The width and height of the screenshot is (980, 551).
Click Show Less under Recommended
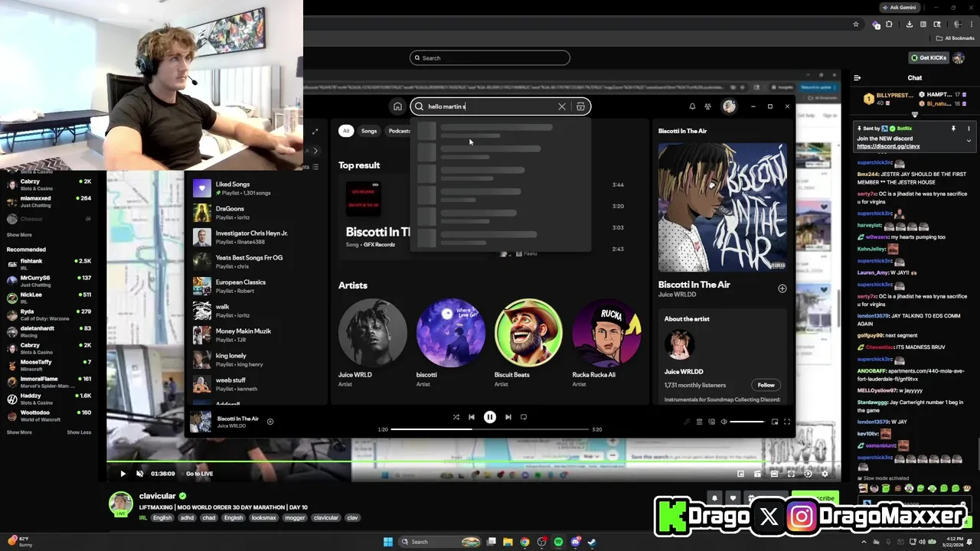click(x=79, y=432)
